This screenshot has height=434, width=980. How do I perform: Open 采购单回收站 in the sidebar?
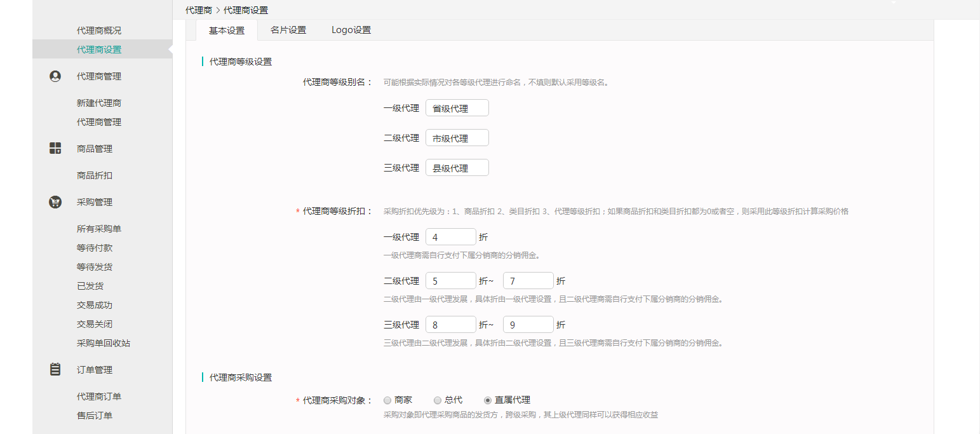point(104,343)
